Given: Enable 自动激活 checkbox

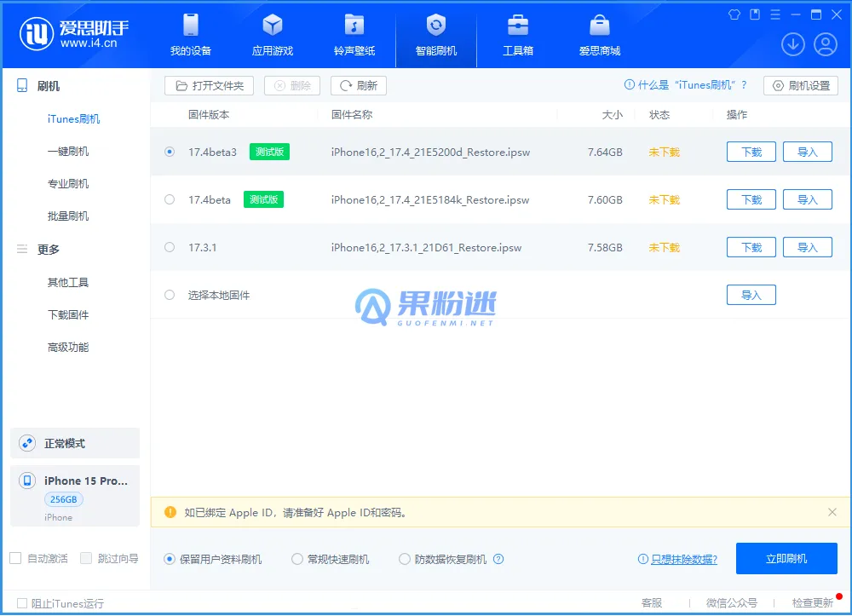Looking at the screenshot, I should 15,558.
